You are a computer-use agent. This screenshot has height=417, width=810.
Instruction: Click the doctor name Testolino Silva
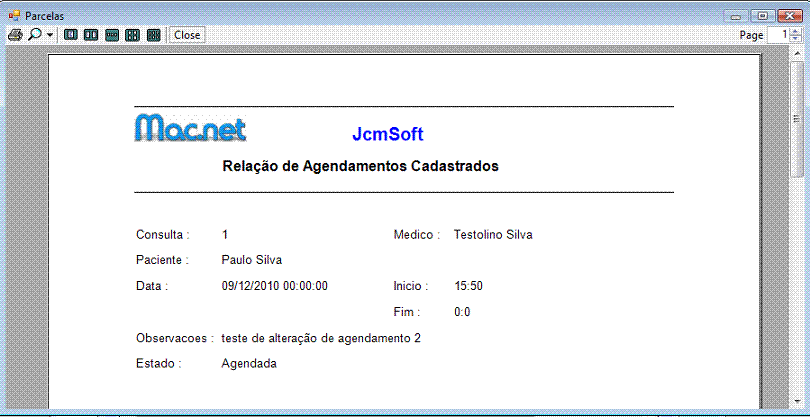coord(493,235)
